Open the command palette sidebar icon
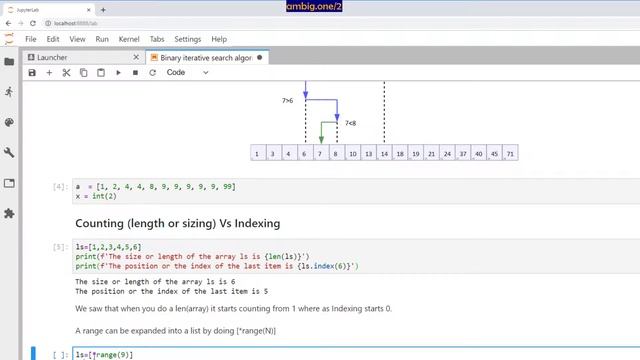The width and height of the screenshot is (640, 360). [9, 122]
